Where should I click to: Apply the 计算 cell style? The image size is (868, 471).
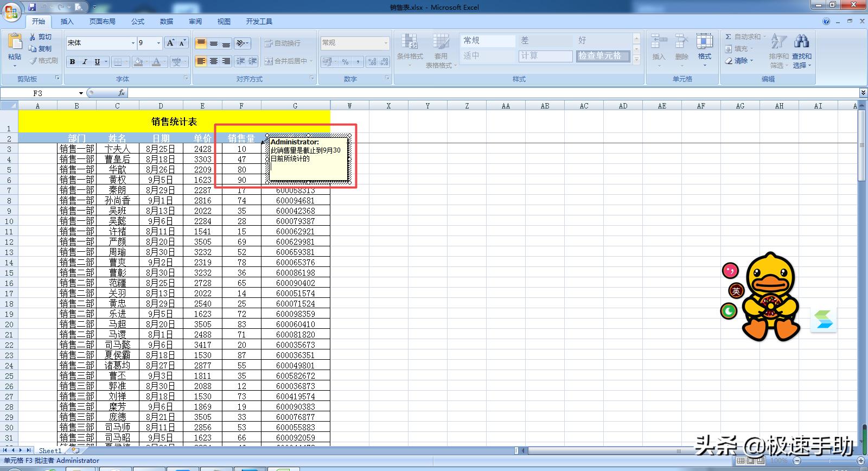545,56
